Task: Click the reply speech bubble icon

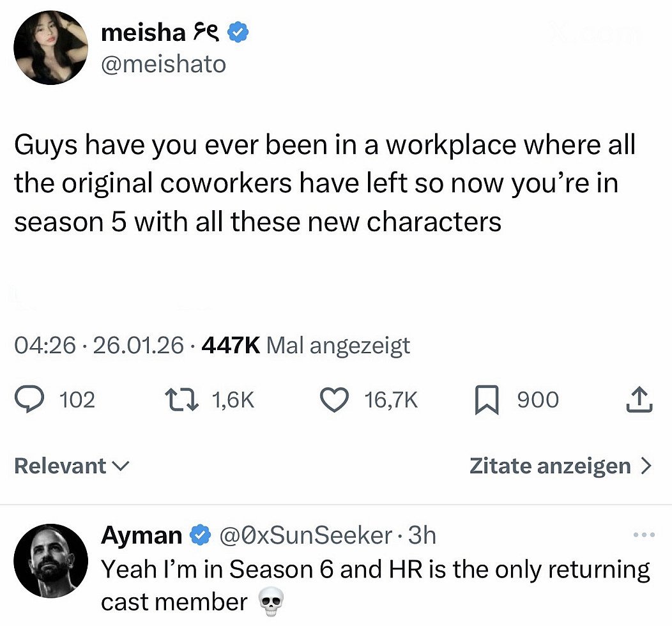Action: tap(28, 400)
